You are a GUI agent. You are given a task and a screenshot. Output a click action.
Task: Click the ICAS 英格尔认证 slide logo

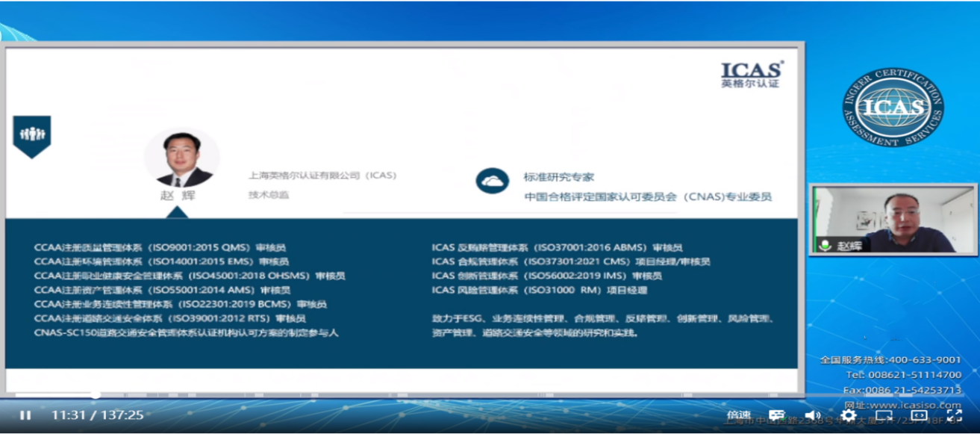(x=752, y=75)
